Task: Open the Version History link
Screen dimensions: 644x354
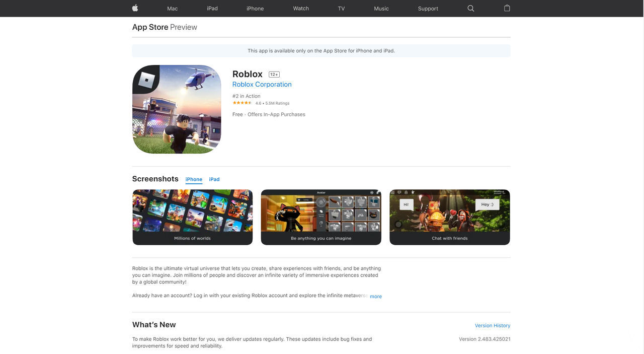Action: click(493, 326)
